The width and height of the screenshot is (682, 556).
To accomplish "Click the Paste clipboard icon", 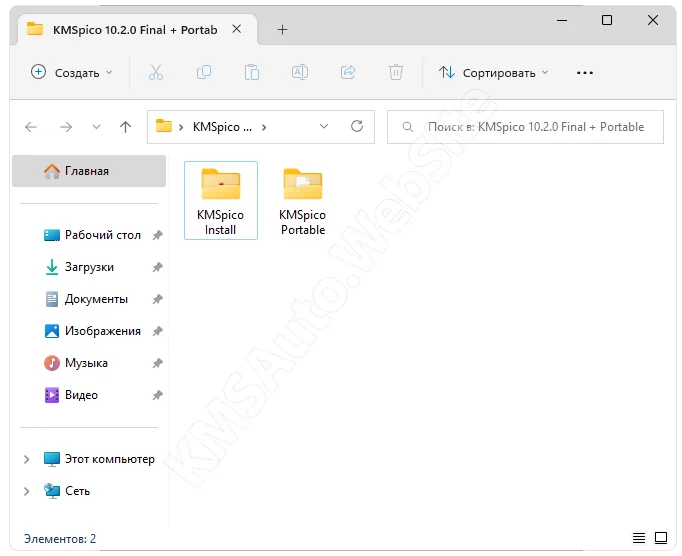I will (x=252, y=72).
